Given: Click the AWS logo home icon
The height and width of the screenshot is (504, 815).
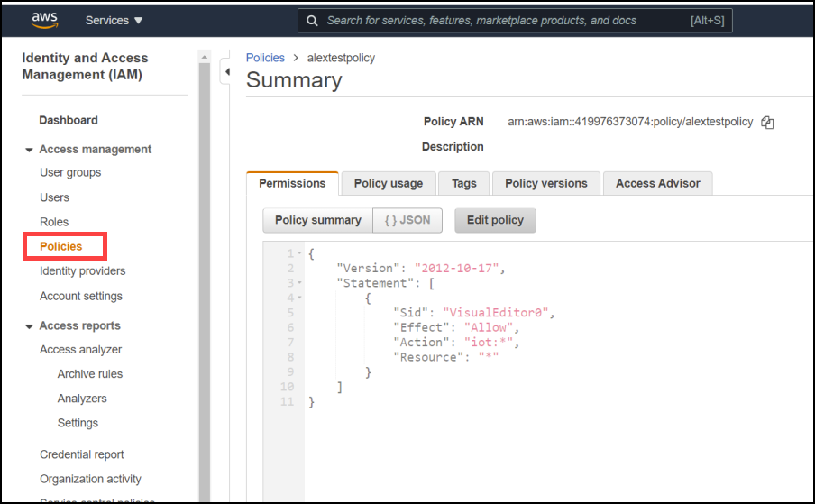Looking at the screenshot, I should (x=45, y=20).
